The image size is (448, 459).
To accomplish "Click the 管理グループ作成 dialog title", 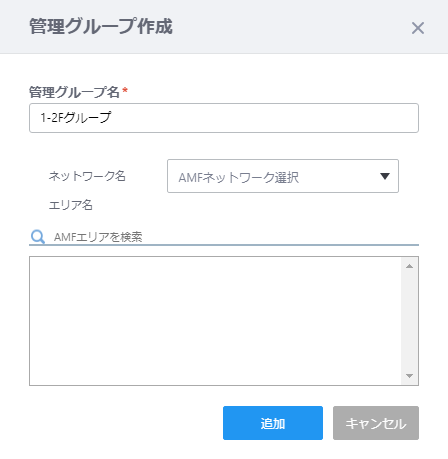I will coord(101,26).
